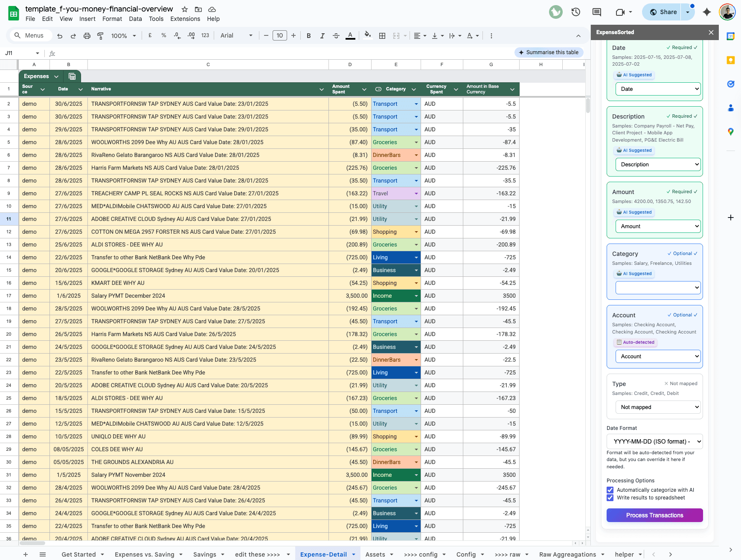Open the Arial font dropdown

(237, 36)
